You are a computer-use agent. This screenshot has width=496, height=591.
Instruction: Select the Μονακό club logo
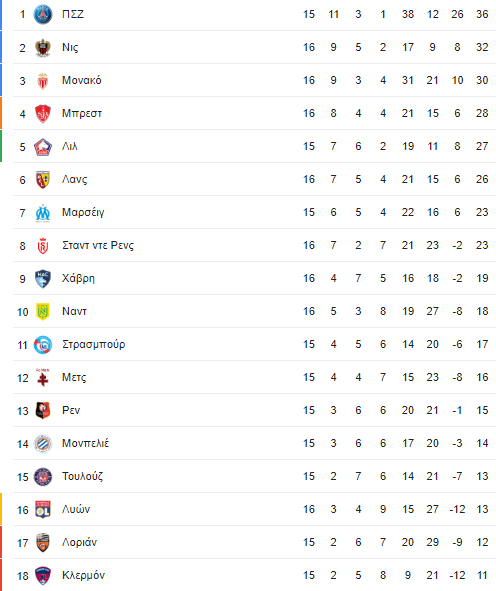click(x=43, y=80)
